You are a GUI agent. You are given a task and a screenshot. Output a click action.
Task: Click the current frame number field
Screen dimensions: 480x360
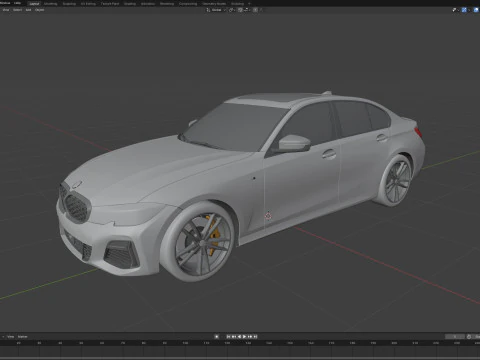pos(455,337)
